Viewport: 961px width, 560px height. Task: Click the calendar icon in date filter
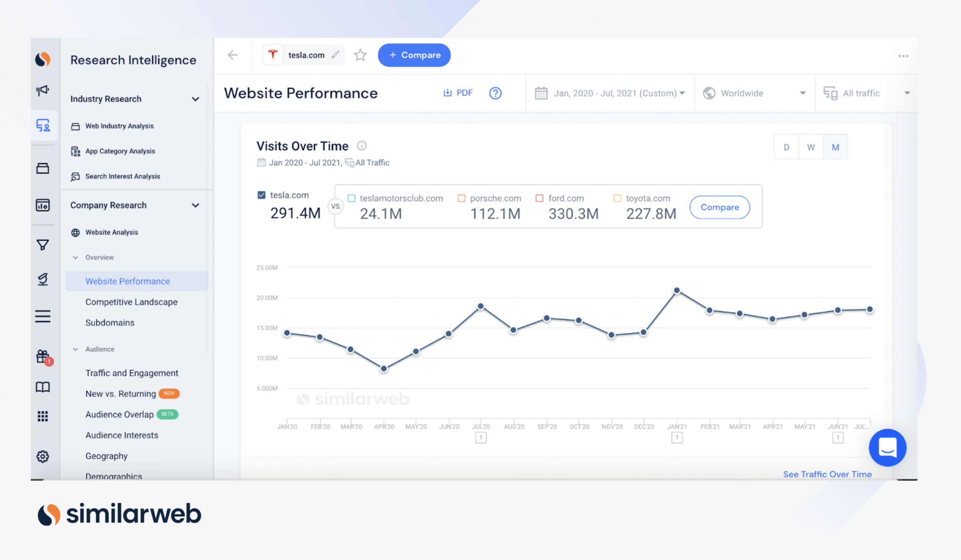[541, 93]
